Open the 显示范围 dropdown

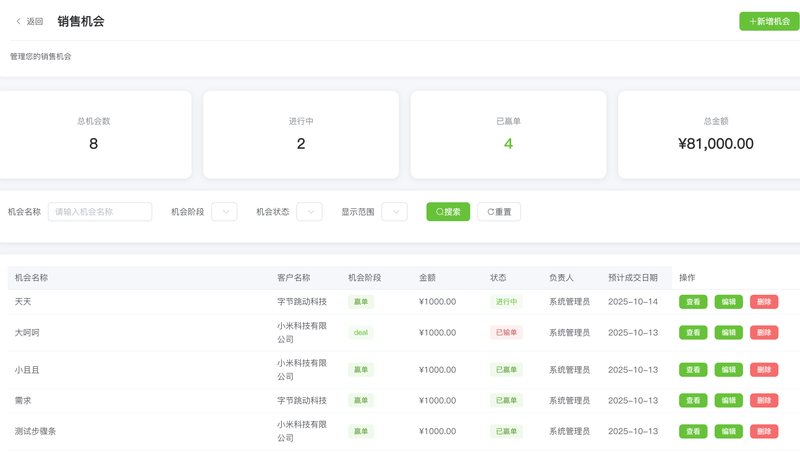click(x=395, y=212)
